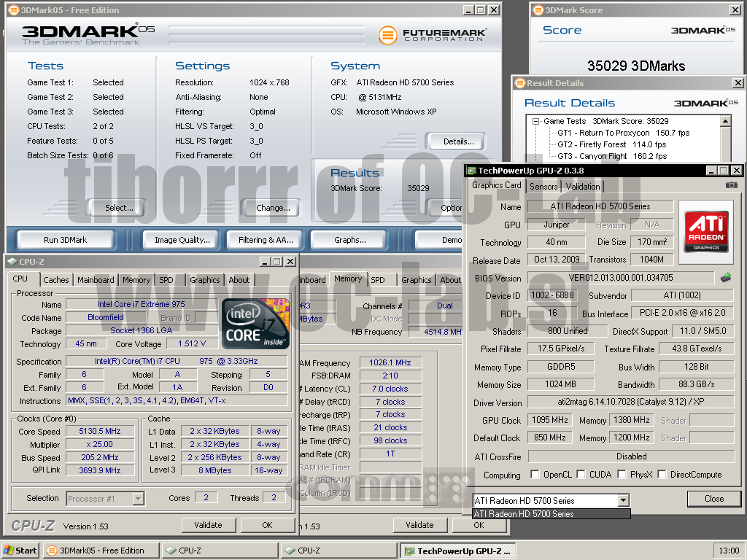Screen dimensions: 747x560
Task: Open the Memory tab in front CPU-Z
Action: coord(136,280)
